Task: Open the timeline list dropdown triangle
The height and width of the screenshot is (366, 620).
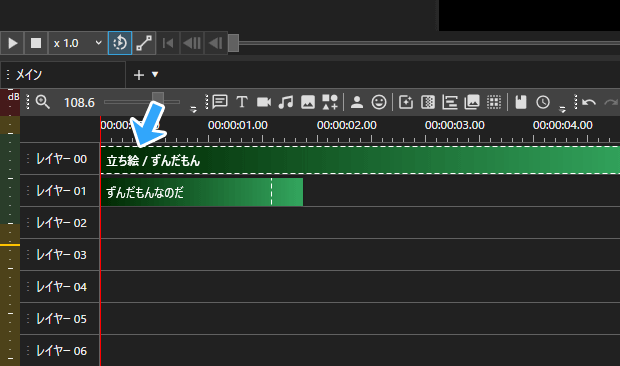Action: (x=155, y=74)
